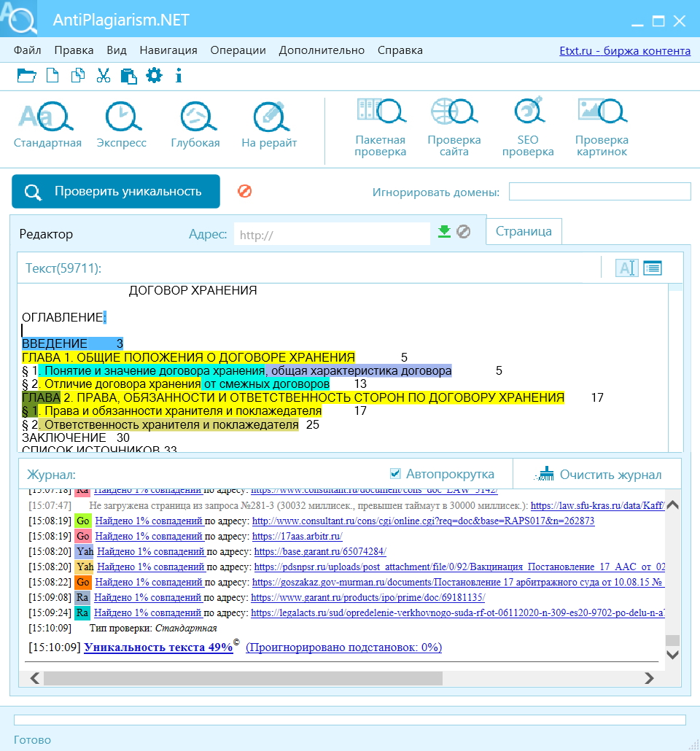Run the На рерайт check

pos(269,125)
